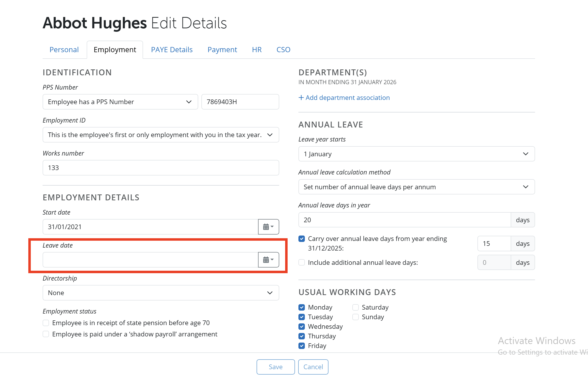This screenshot has height=379, width=588.
Task: Click the Works number input field
Action: click(x=161, y=168)
